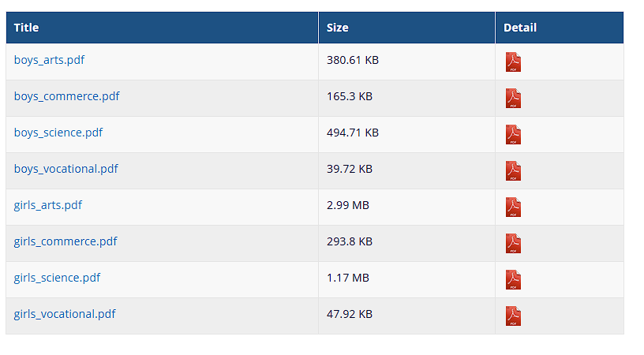Image resolution: width=644 pixels, height=355 pixels.
Task: Select the girls_science.pdf link
Action: 57,278
